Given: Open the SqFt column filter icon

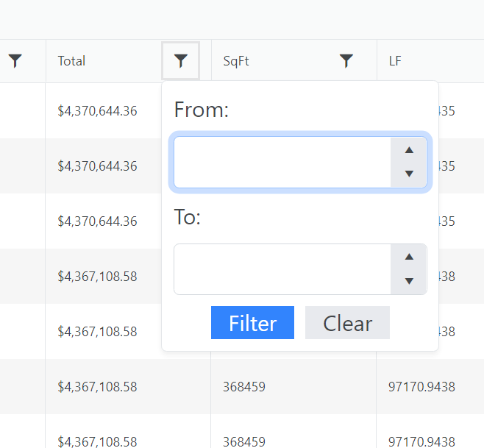Looking at the screenshot, I should (x=346, y=61).
